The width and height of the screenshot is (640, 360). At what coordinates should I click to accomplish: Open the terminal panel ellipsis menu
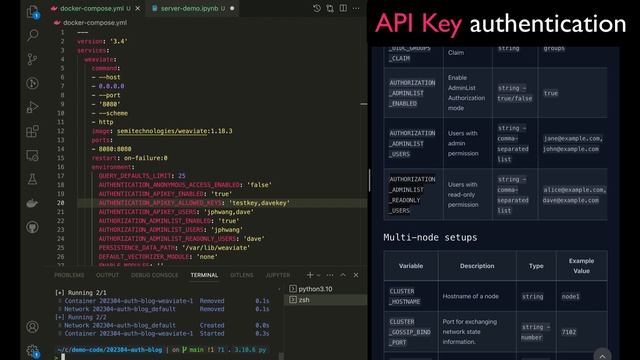[x=330, y=275]
